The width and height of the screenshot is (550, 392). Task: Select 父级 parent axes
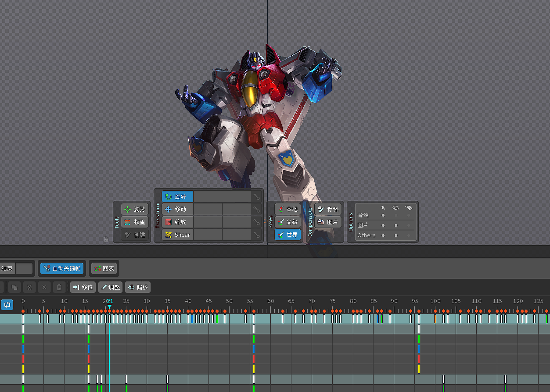tap(288, 222)
